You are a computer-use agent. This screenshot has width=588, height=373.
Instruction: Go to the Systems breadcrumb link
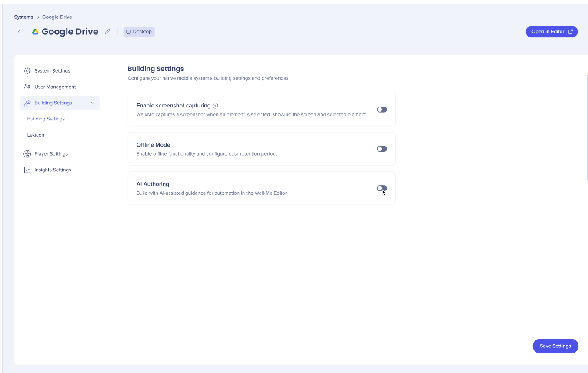(23, 17)
